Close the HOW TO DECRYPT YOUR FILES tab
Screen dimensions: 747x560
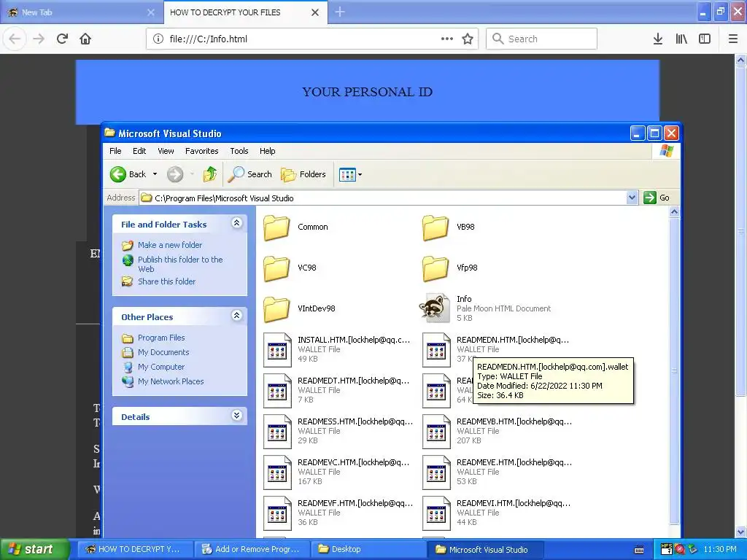click(x=315, y=12)
